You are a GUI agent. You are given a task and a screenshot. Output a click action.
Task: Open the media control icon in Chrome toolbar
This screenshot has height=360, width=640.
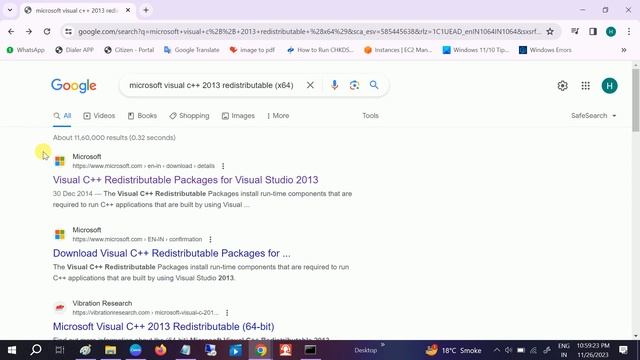(575, 31)
